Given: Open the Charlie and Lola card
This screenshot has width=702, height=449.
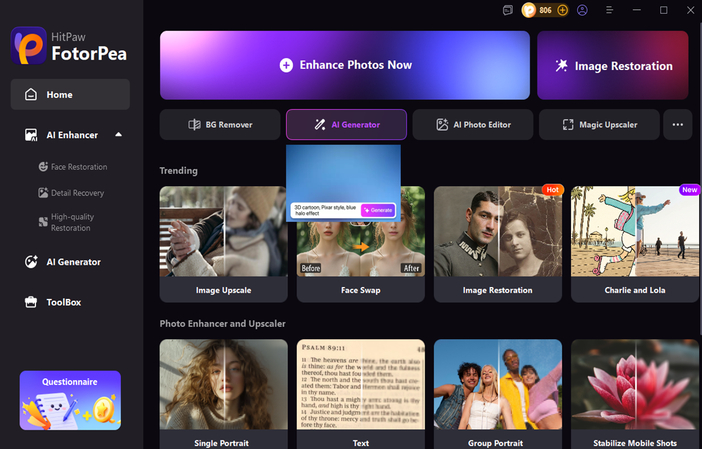Looking at the screenshot, I should tap(634, 244).
